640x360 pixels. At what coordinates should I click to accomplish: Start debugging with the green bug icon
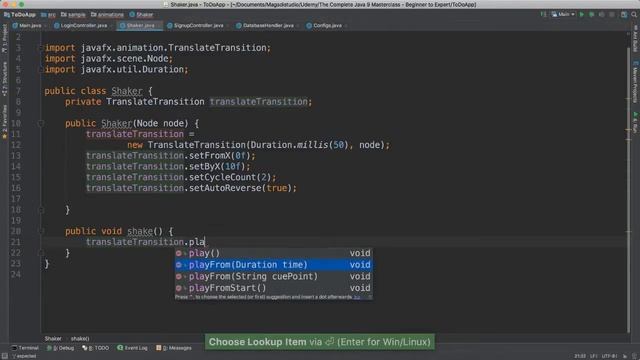pos(591,14)
